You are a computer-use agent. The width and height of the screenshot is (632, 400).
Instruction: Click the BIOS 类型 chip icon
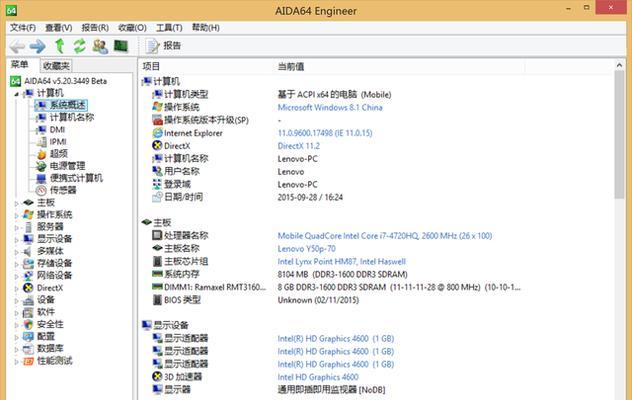(x=157, y=300)
